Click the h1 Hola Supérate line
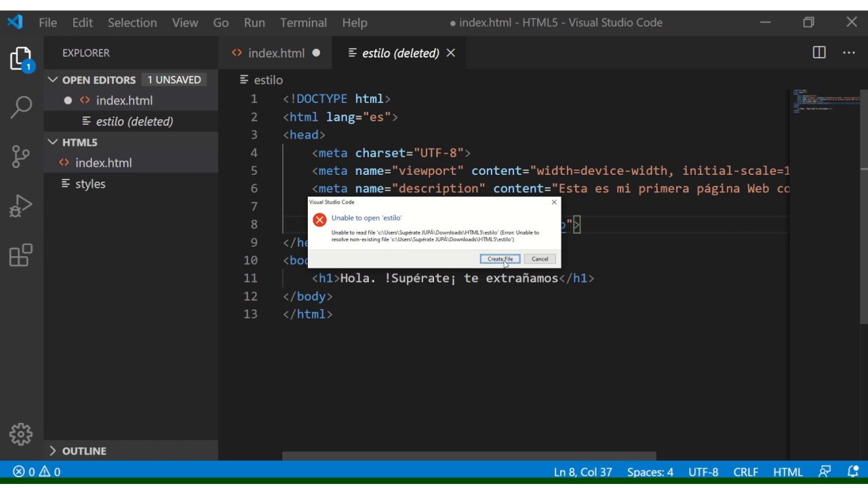This screenshot has height=488, width=868. click(x=453, y=278)
